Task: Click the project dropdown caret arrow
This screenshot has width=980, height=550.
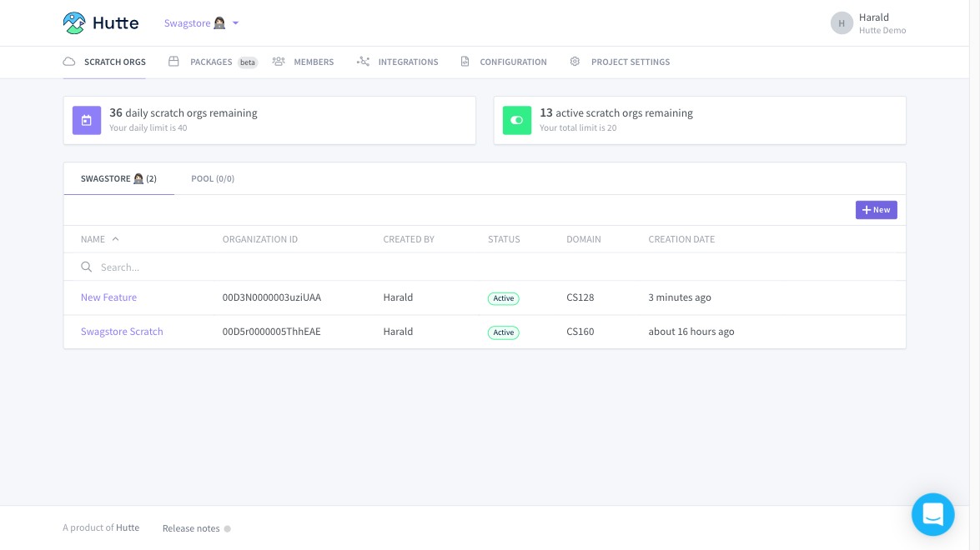Action: click(236, 23)
